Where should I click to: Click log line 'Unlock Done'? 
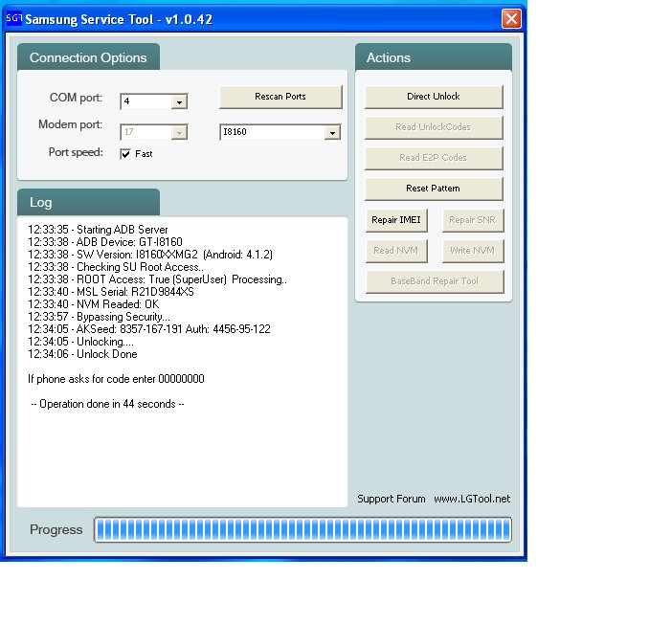pos(82,354)
